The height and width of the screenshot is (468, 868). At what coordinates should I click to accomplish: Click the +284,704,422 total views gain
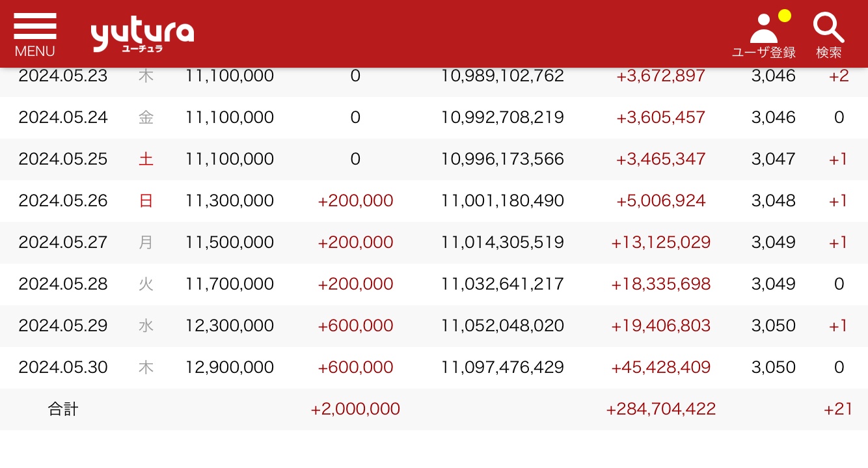[660, 409]
